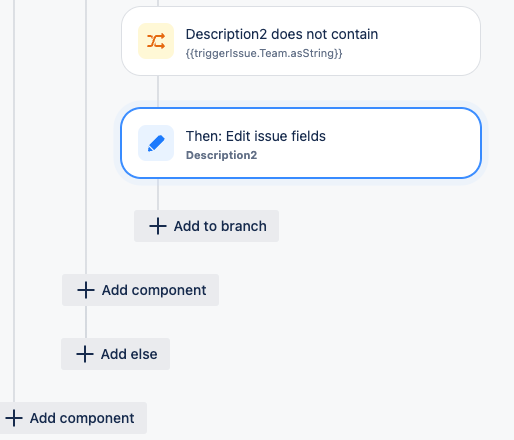Click the plus icon of the Add component above Add else
Image resolution: width=514 pixels, height=440 pixels.
click(86, 290)
